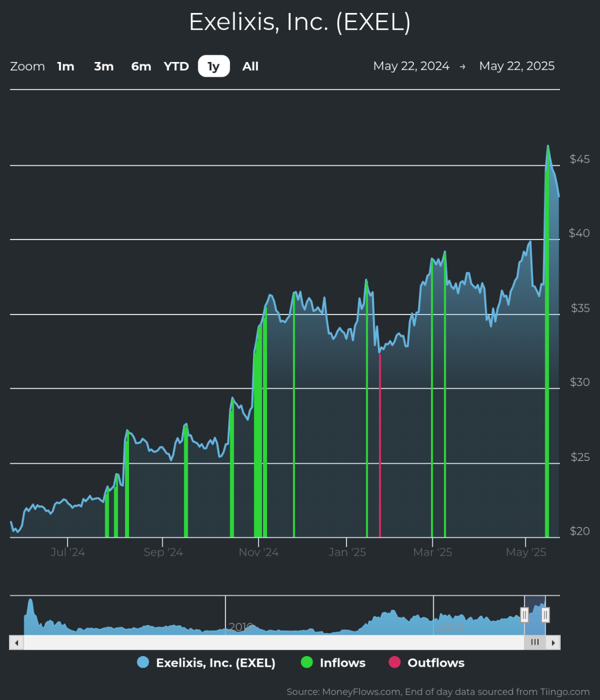Screen dimensions: 600x700
Task: Click the Sep '24 x-axis label
Action: pyautogui.click(x=163, y=552)
